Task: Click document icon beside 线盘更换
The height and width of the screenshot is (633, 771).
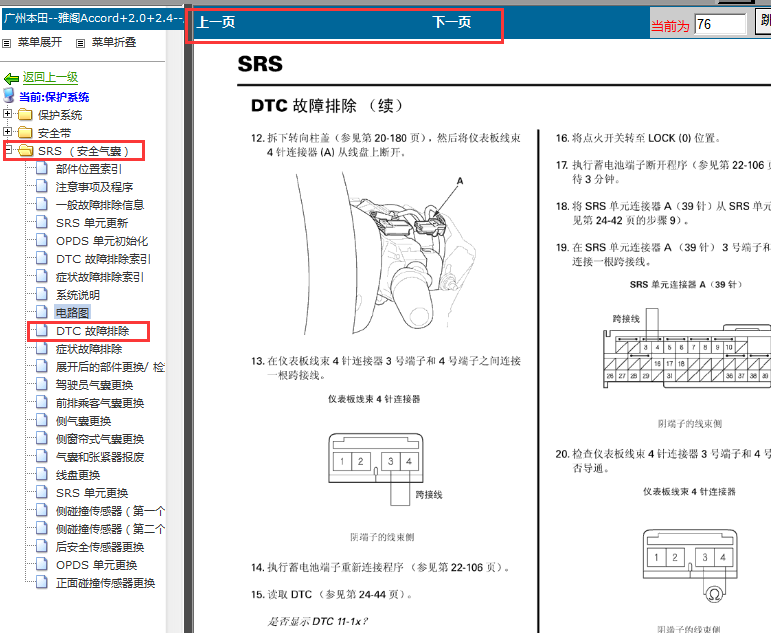Action: click(x=42, y=475)
